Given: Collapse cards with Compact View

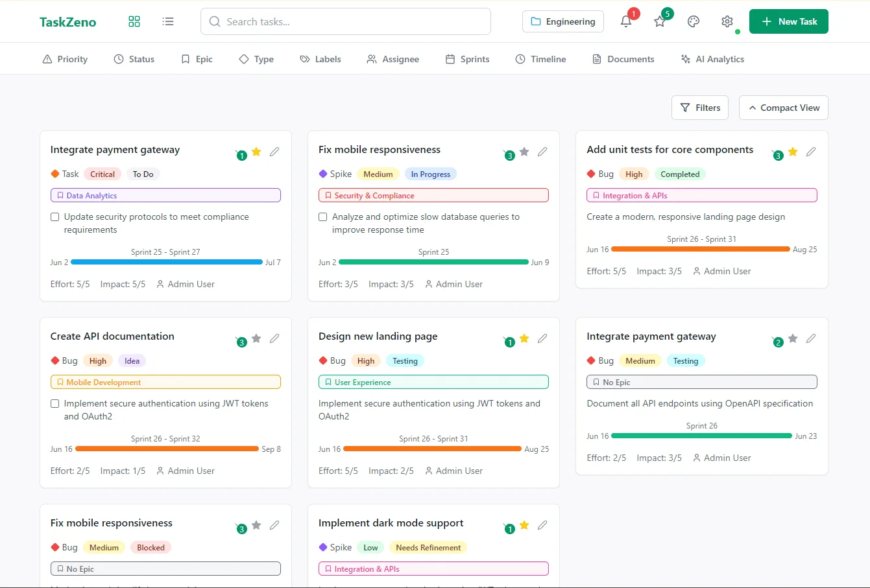Looking at the screenshot, I should click(x=783, y=108).
